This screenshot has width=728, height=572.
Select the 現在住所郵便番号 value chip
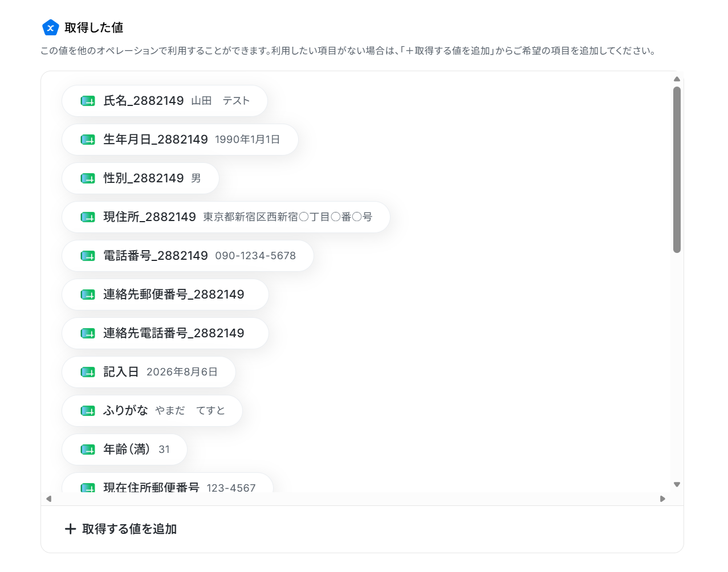[x=168, y=483]
